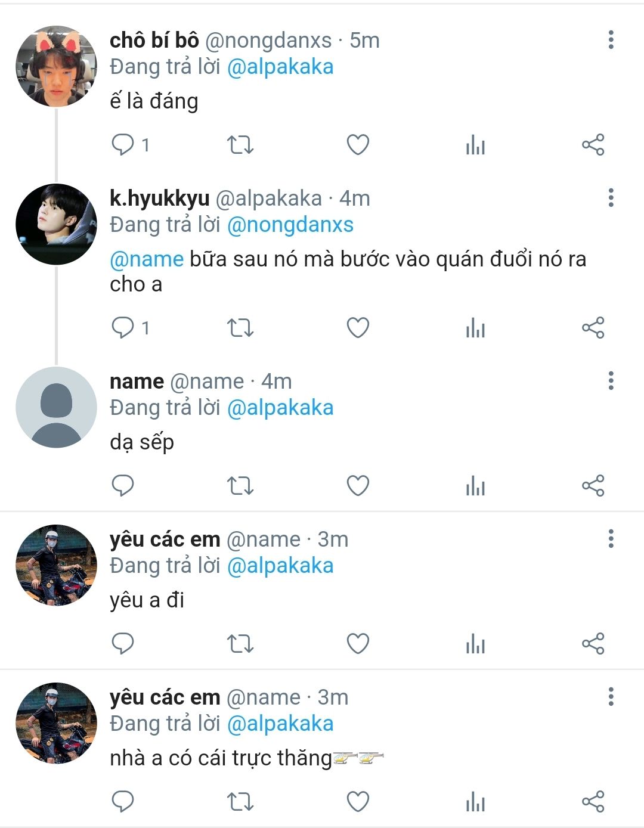Like the 'nhà a có cái trực thăng' tweet
644x828 pixels.
click(x=358, y=802)
